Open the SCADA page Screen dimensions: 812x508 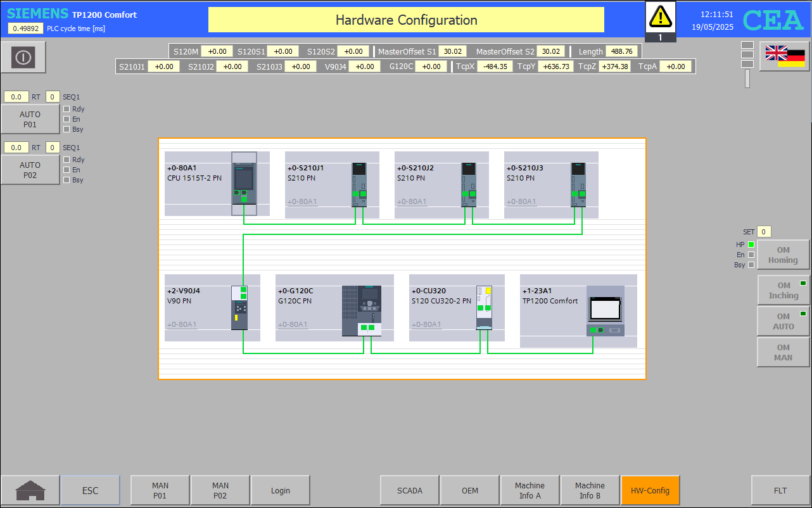[409, 490]
